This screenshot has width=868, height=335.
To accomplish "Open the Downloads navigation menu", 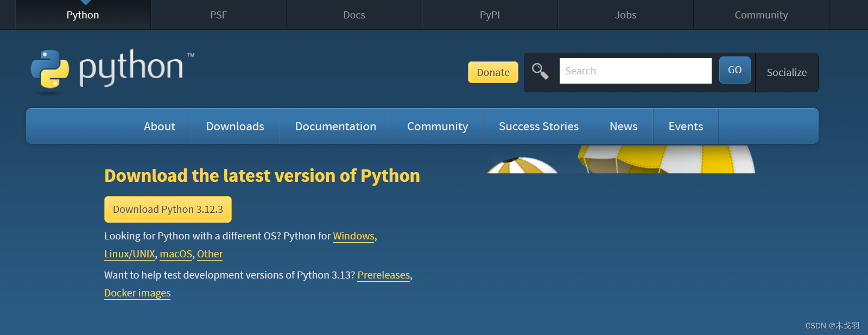I will [x=235, y=127].
